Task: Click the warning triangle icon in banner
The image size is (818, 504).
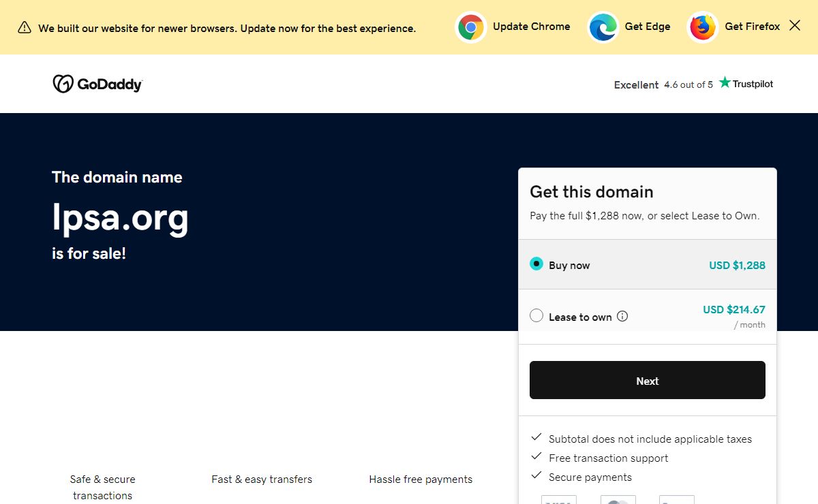Action: [x=25, y=27]
